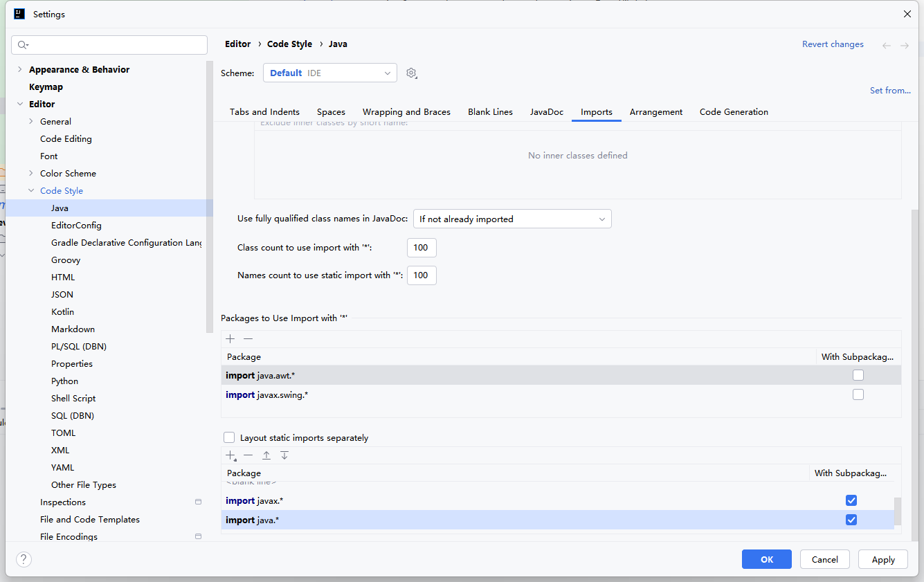The height and width of the screenshot is (582, 924).
Task: Click the remove package minus icon
Action: point(248,338)
